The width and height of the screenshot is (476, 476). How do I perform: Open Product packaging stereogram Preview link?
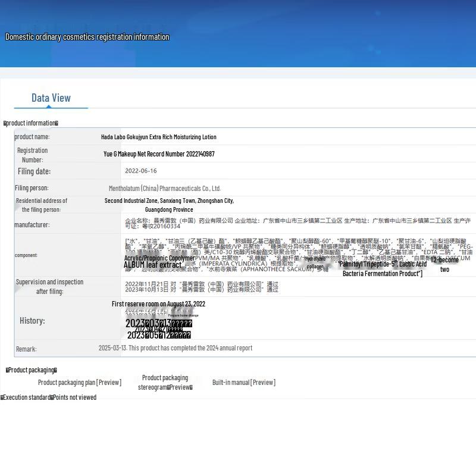pos(165,383)
